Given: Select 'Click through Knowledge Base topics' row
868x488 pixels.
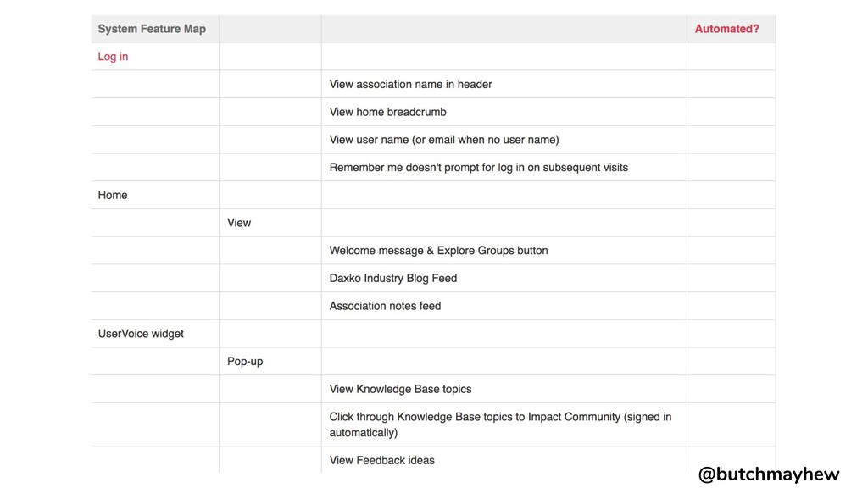Looking at the screenshot, I should [433, 424].
